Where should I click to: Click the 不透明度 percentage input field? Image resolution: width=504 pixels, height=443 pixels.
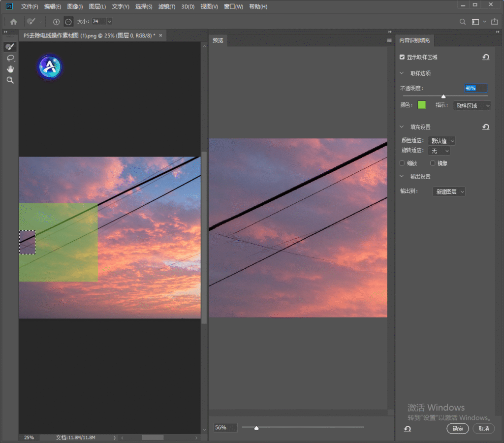(476, 88)
